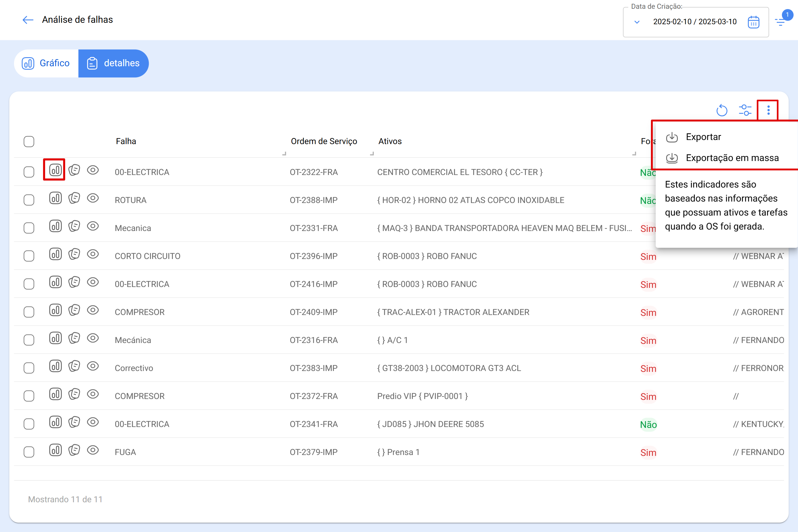Click the detalhes tab button
Screen dimensions: 798x532
tap(113, 64)
